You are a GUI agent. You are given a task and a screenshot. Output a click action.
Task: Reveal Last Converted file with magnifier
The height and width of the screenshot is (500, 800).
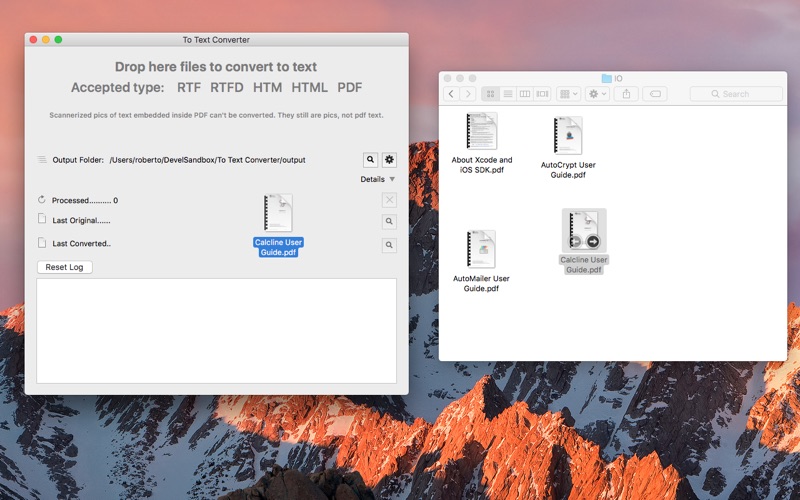pyautogui.click(x=389, y=245)
